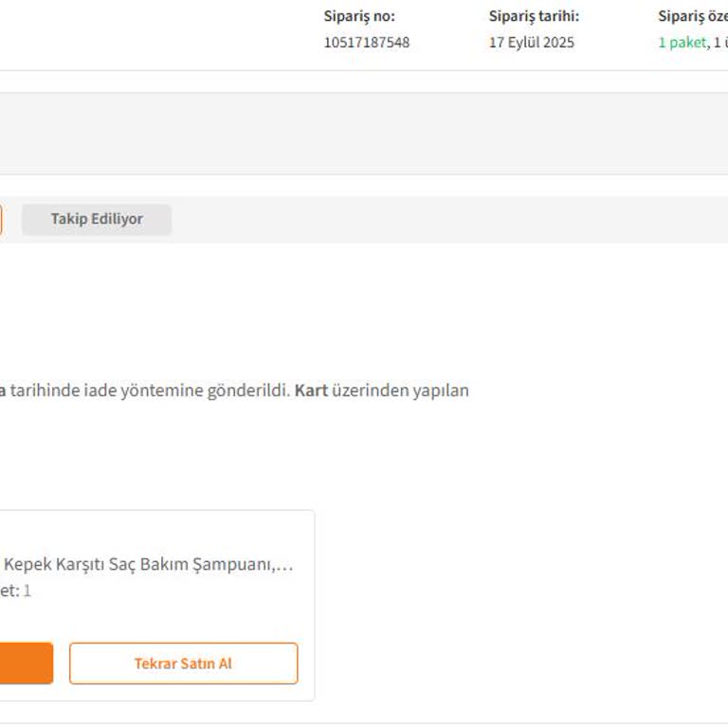Click the order date 17 Eylül 2025
The width and height of the screenshot is (728, 728).
tap(532, 43)
